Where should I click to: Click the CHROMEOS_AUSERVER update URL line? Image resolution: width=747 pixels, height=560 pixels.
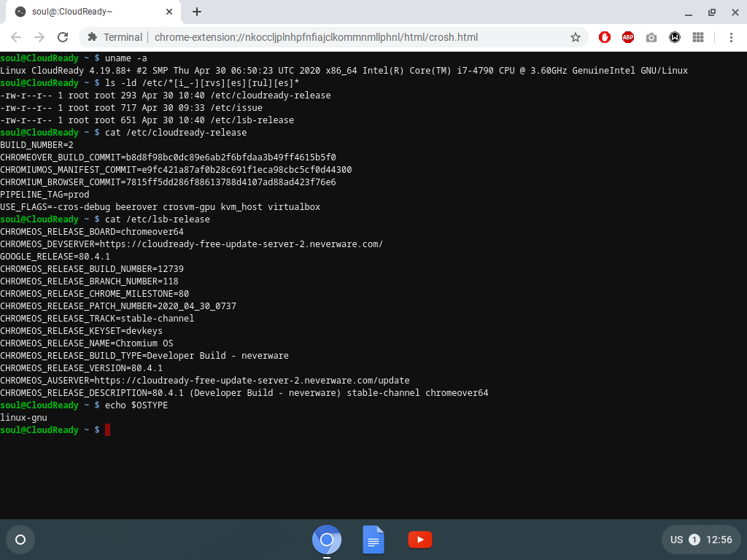[x=205, y=380]
